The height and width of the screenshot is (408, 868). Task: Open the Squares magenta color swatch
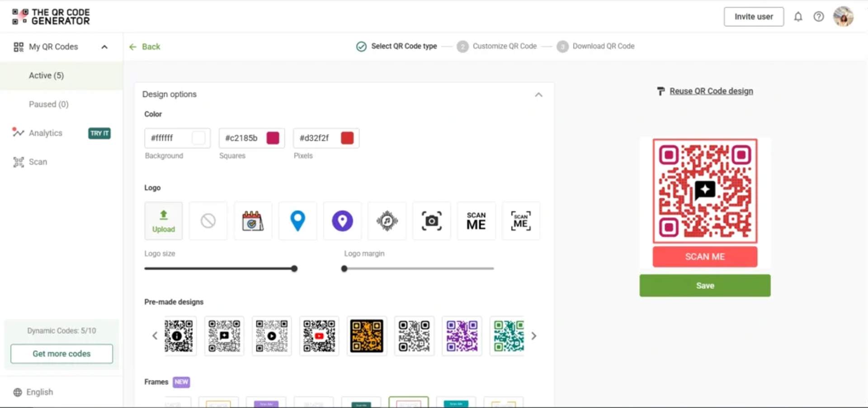point(273,138)
